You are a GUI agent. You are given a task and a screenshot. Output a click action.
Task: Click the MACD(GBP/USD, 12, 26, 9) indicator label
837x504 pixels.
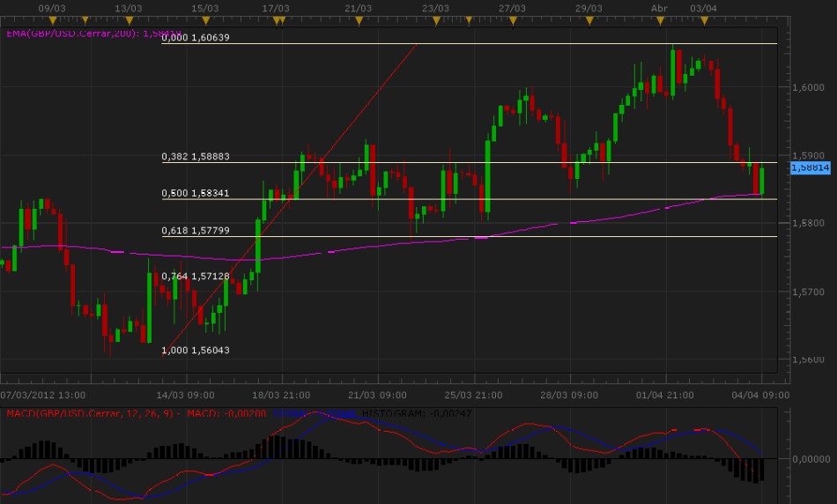pos(88,413)
